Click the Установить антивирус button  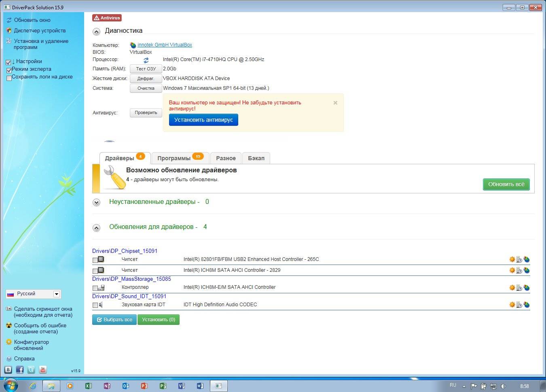203,120
